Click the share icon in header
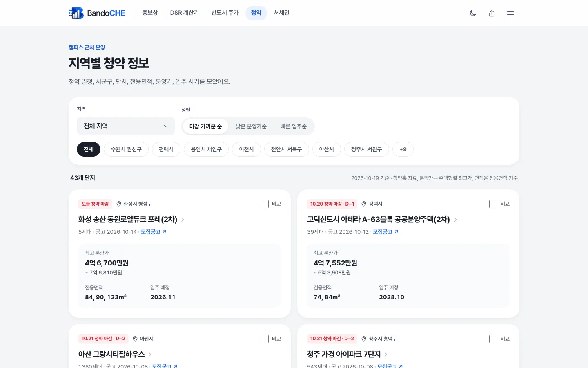The height and width of the screenshot is (368, 588). [x=492, y=13]
